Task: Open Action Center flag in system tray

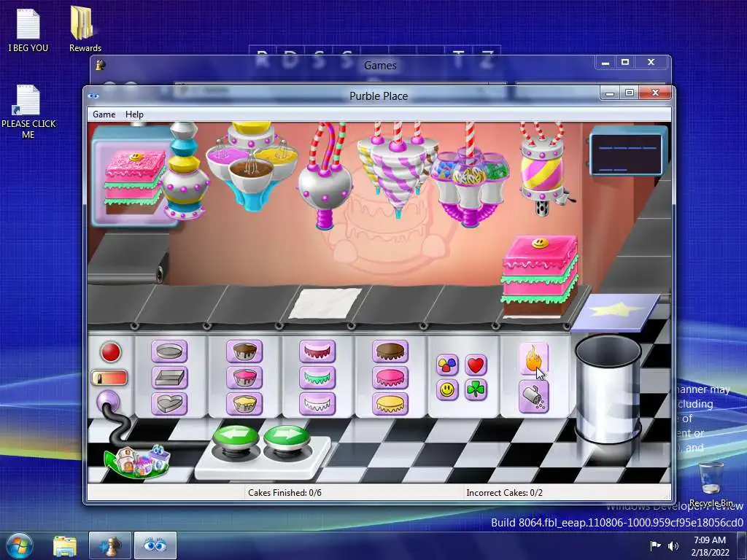Action: 656,545
